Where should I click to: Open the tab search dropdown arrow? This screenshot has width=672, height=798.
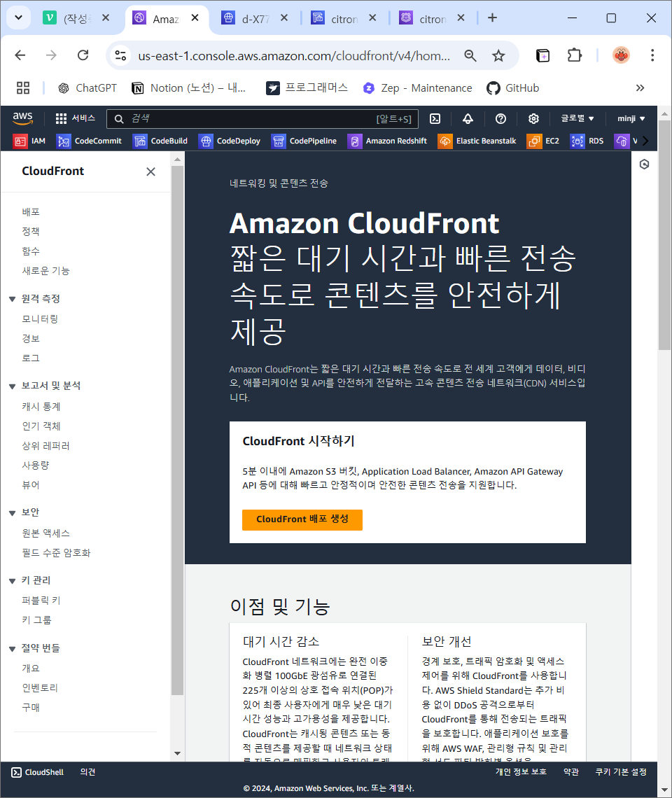tap(18, 17)
